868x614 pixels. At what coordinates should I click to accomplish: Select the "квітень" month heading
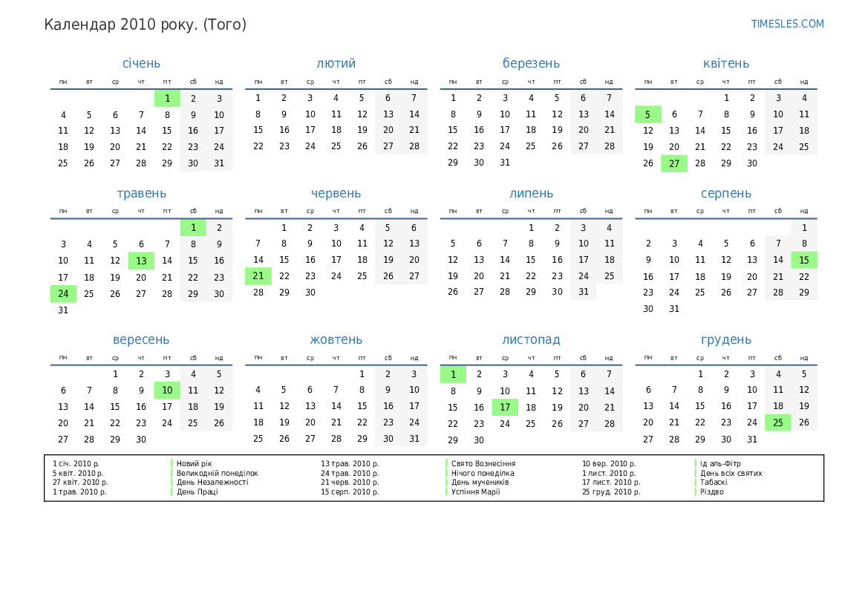(x=725, y=64)
